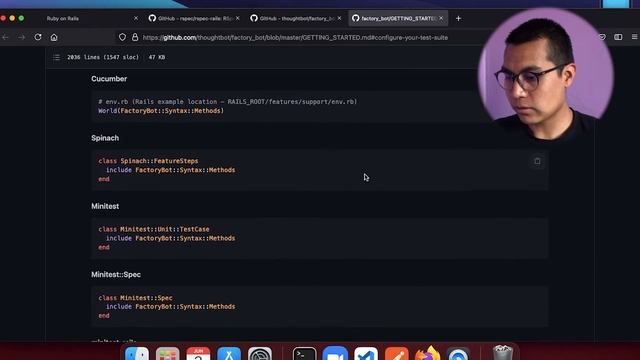View site security padlock info
The image size is (640, 360).
tap(135, 37)
